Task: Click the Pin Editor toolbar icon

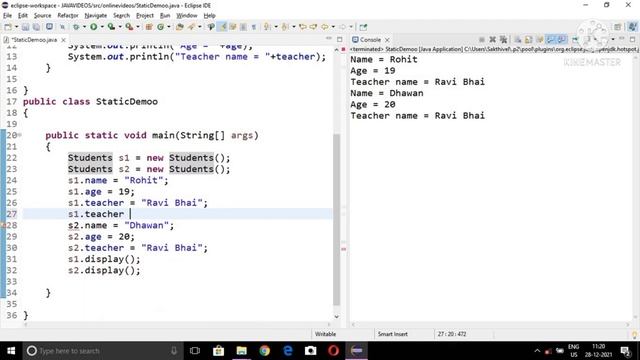Action: [363, 27]
